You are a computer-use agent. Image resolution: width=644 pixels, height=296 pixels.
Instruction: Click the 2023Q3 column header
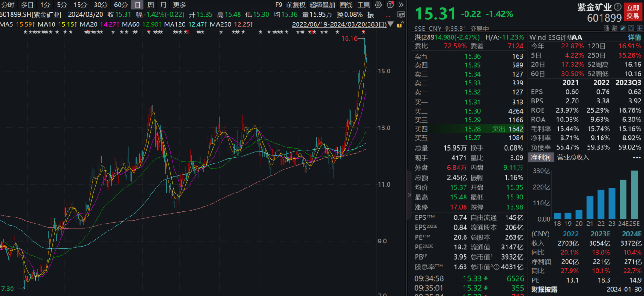coord(628,83)
